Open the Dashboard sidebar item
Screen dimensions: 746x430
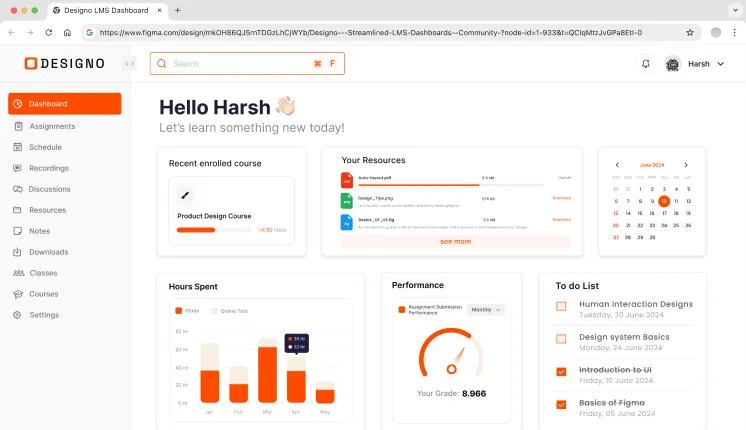(x=65, y=104)
